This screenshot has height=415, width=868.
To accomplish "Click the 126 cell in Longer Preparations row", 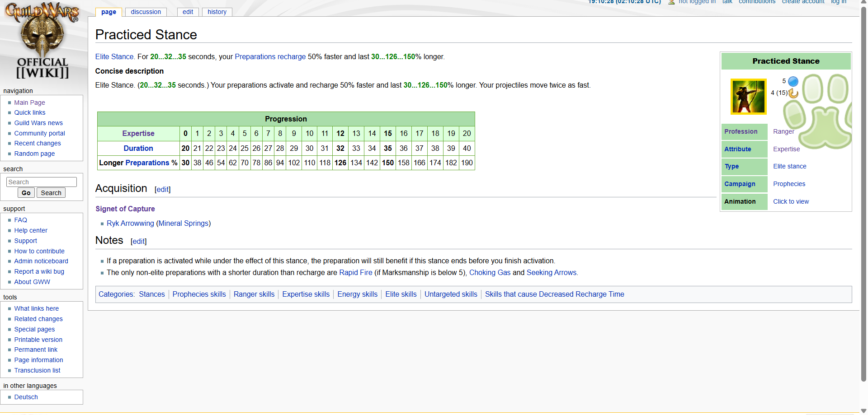I will (x=340, y=163).
